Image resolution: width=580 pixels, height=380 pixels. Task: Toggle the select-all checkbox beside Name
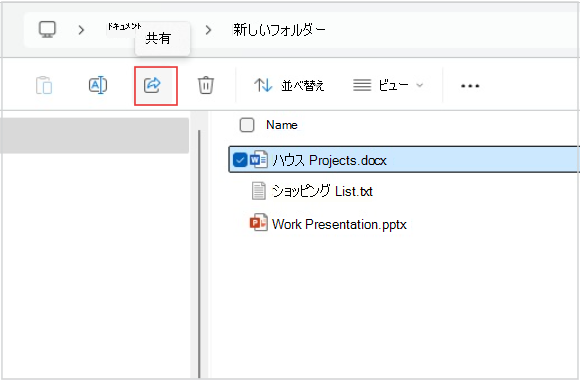tap(247, 125)
